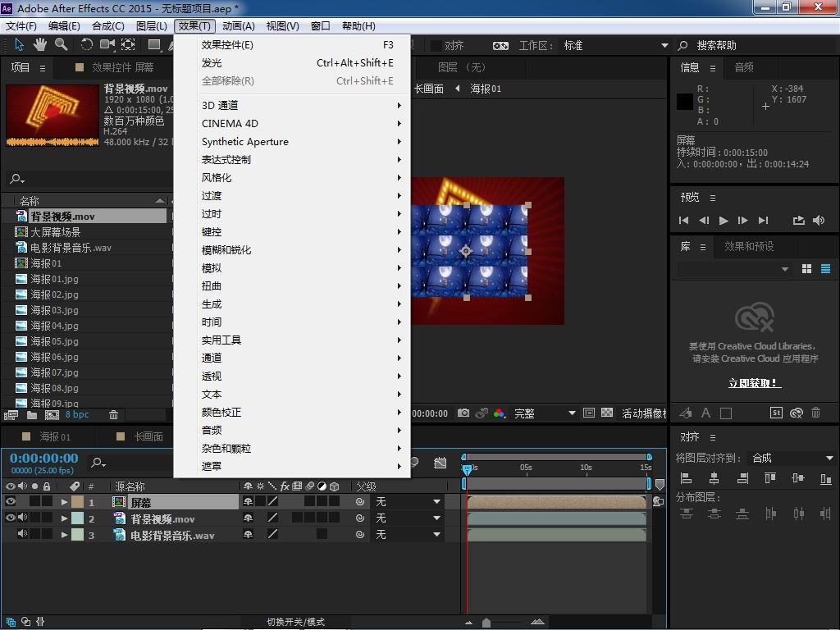
Task: Select the Pan Behind anchor tool
Action: coord(128,44)
